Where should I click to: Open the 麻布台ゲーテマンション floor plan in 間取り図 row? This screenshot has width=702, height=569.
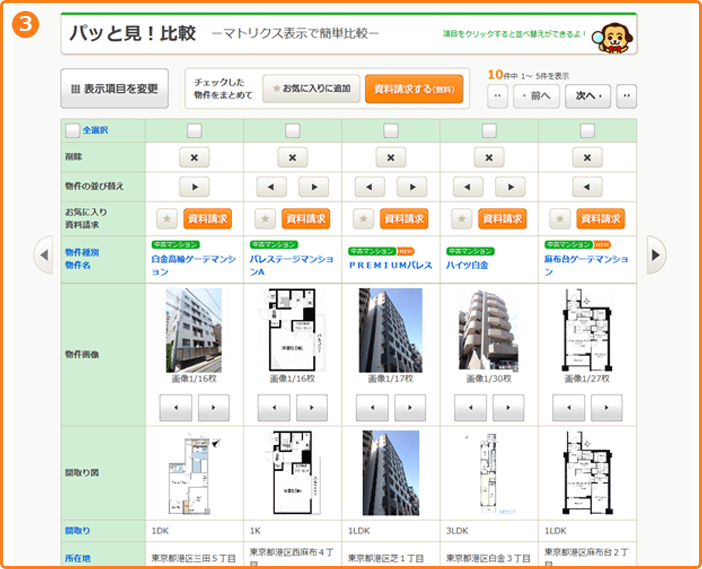(587, 473)
